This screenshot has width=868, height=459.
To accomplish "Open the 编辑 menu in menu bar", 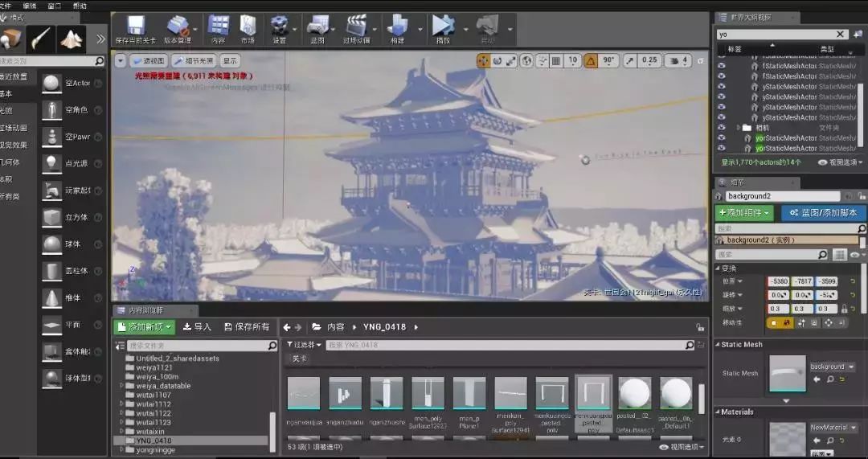I will pyautogui.click(x=29, y=5).
